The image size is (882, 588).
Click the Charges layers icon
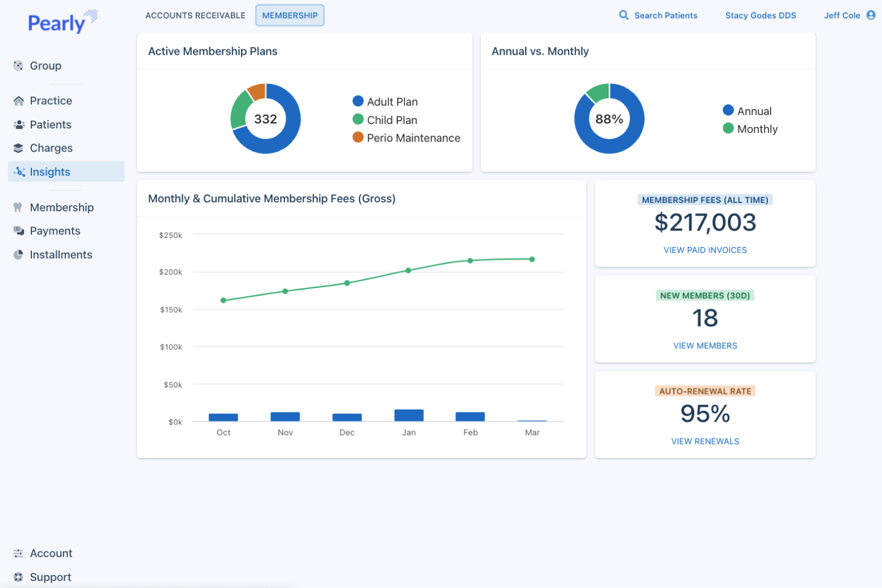point(19,148)
